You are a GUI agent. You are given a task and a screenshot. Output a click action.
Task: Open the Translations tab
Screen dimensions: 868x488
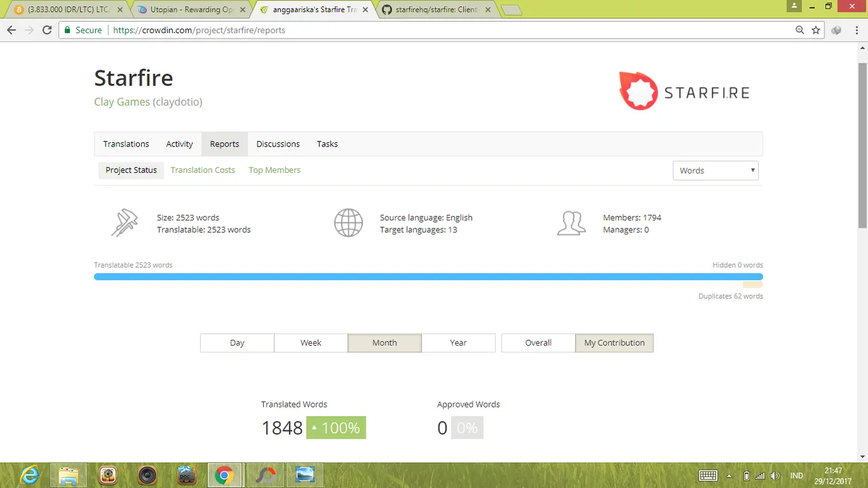pyautogui.click(x=126, y=144)
